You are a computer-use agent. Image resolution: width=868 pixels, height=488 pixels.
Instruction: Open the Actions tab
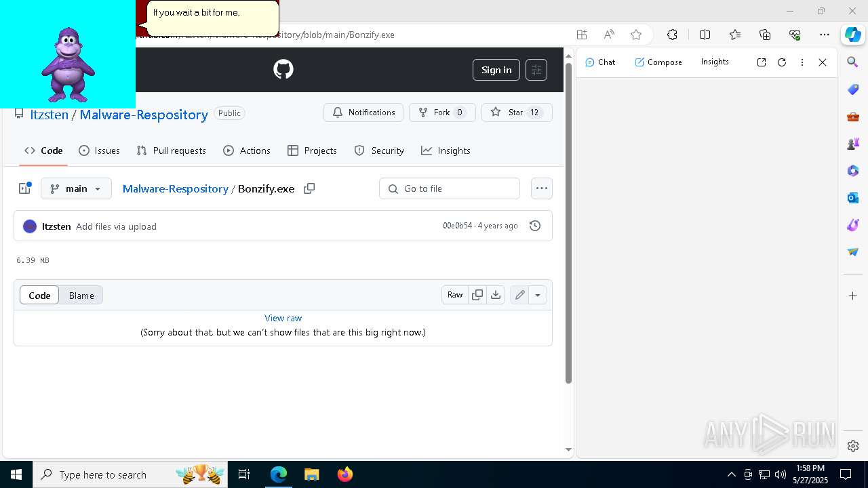(x=247, y=150)
